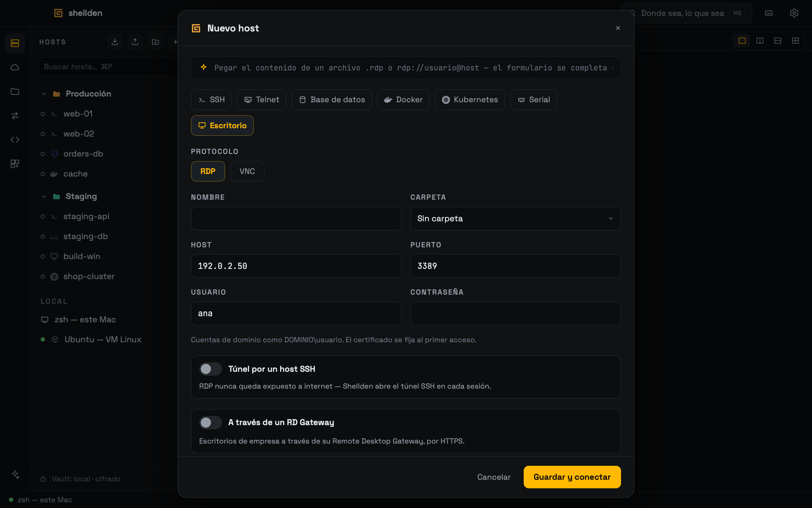Click the Puerto field showing 3389
The width and height of the screenshot is (812, 508).
pos(515,266)
